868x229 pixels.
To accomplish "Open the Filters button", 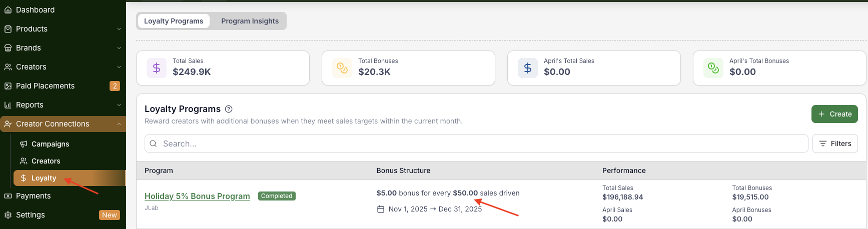I will point(835,143).
